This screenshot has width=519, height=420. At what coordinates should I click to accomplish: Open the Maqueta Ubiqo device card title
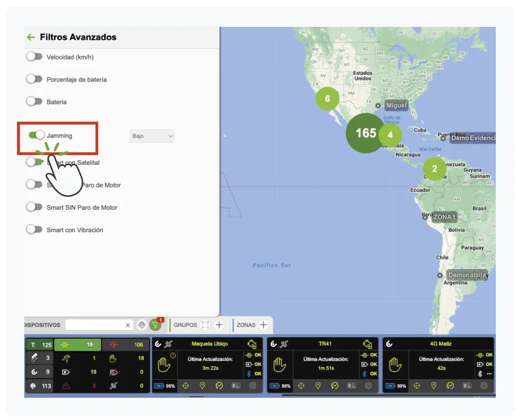(x=210, y=344)
